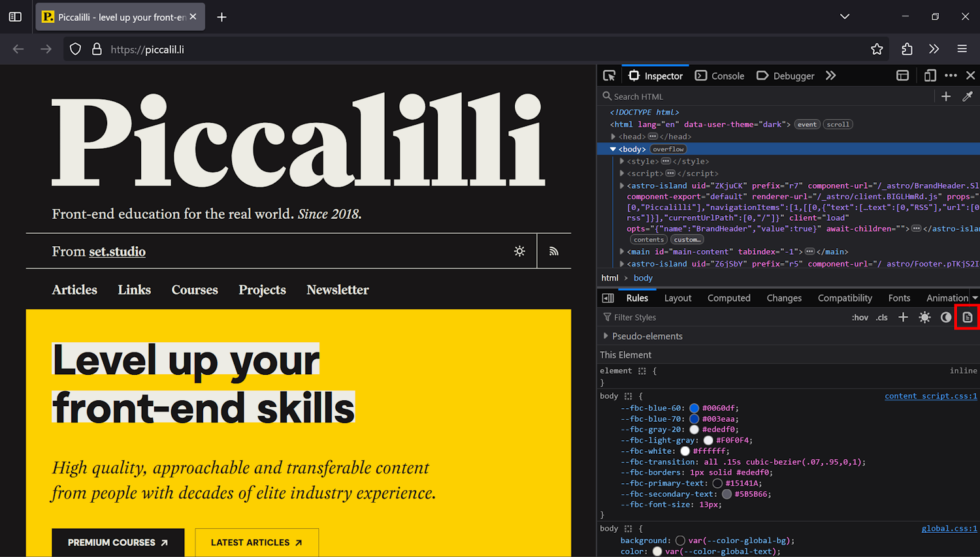Toggle light color scheme simulation in Rules
The image size is (980, 557).
click(924, 317)
